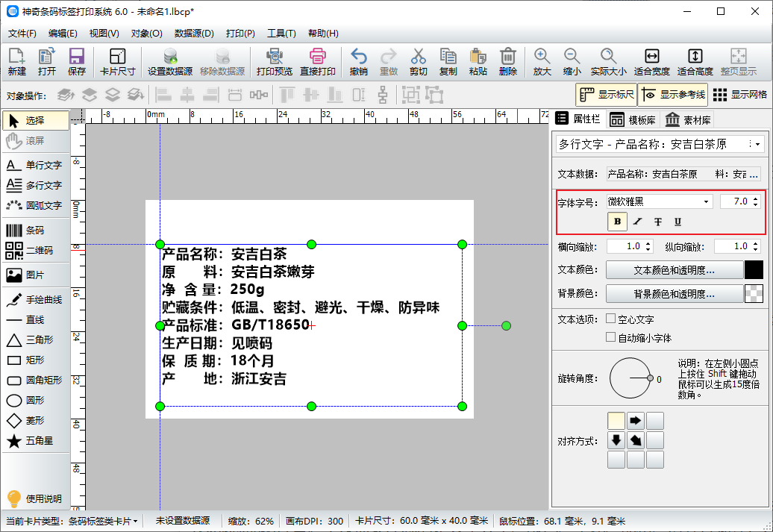Toggle underline U font style
This screenshot has width=773, height=532.
tap(677, 222)
